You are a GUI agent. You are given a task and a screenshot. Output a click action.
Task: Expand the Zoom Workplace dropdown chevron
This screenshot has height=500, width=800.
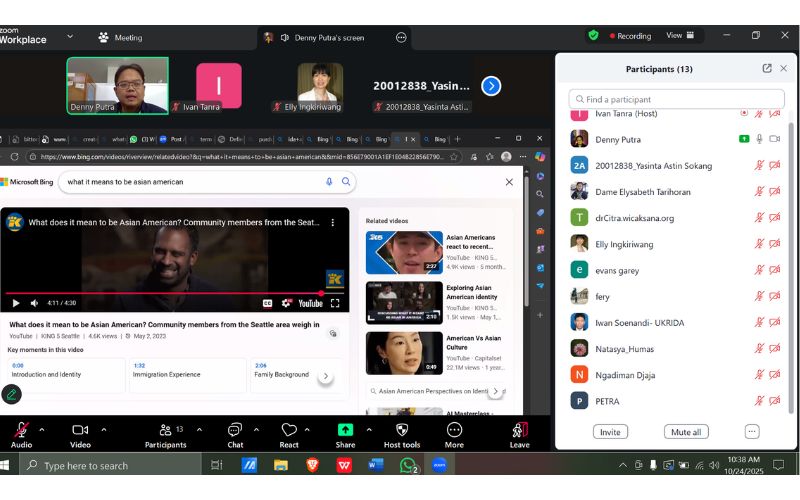click(x=70, y=37)
